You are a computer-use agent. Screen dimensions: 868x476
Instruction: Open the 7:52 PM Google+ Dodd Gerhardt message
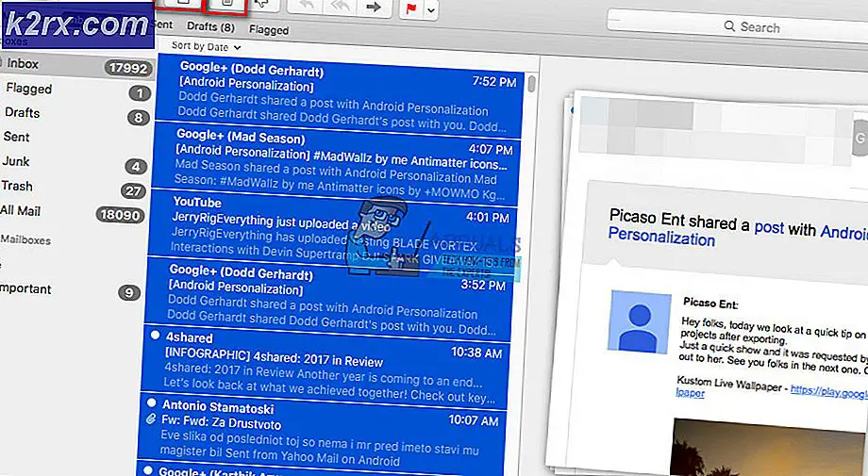coord(340,96)
